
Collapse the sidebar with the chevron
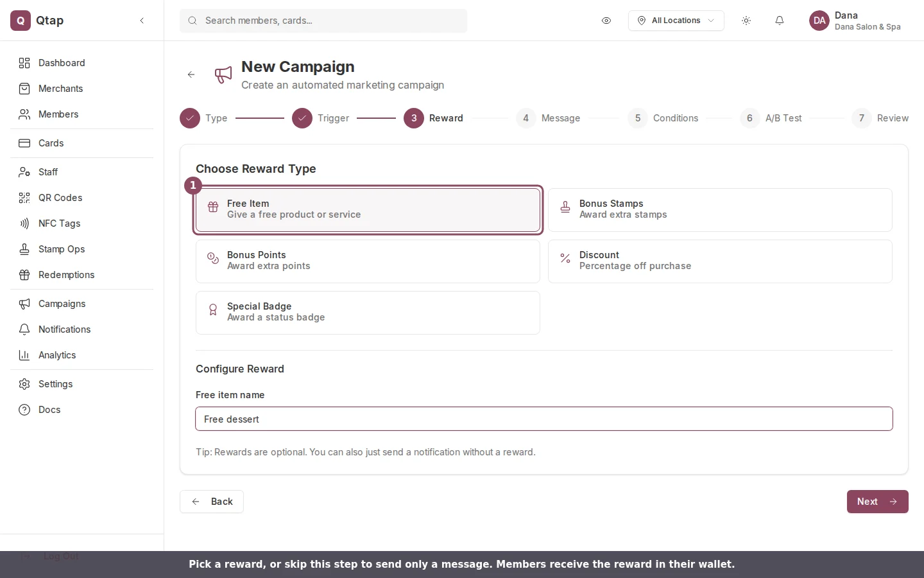tap(142, 21)
